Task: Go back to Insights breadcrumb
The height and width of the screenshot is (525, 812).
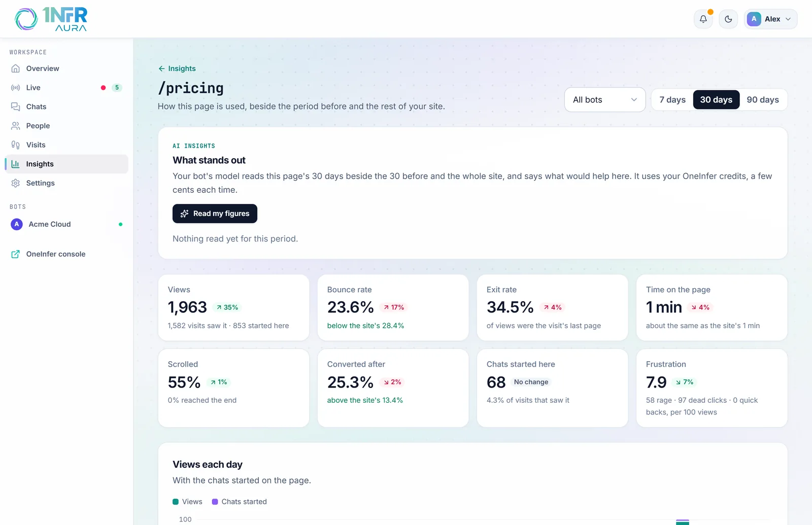Action: pyautogui.click(x=177, y=68)
